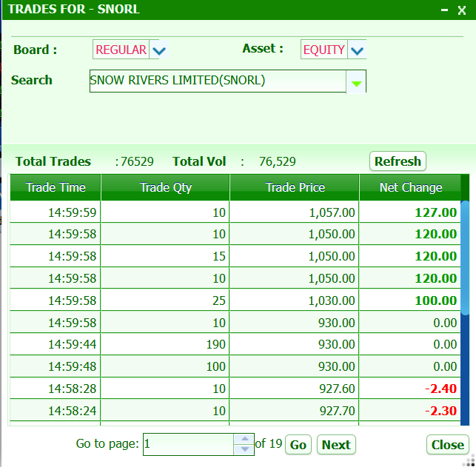Select trade quantity 100 cell
The width and height of the screenshot is (476, 467).
point(165,366)
